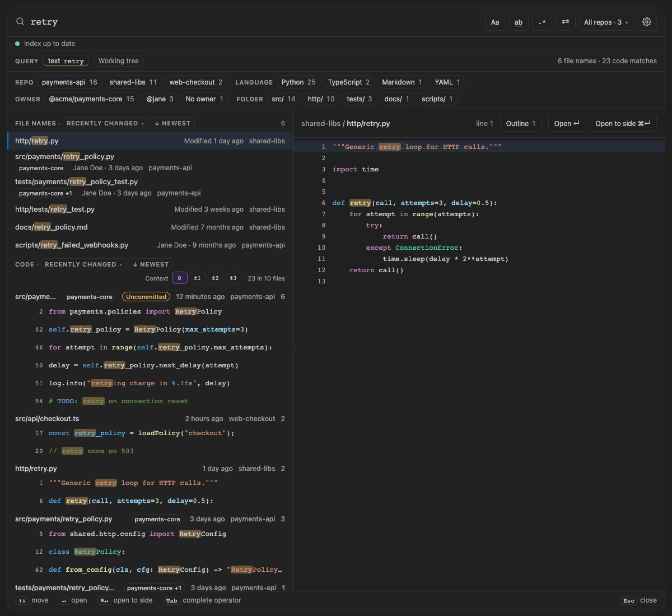Toggle whole-word match (ab)

[519, 22]
